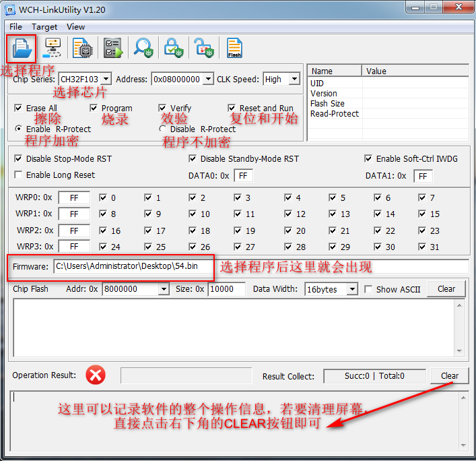Click the magnifier query chip status icon

143,48
